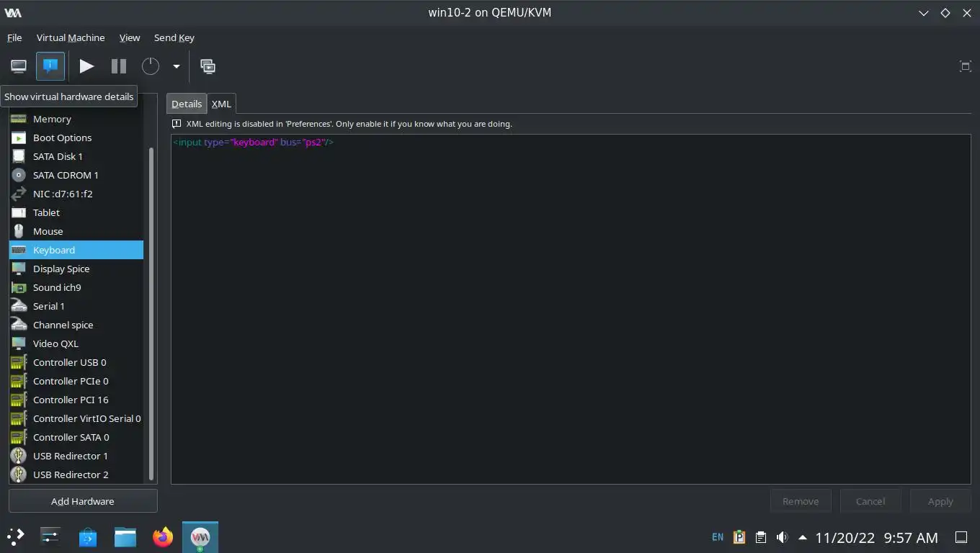Open the manage VM snapshots view

pyautogui.click(x=208, y=66)
